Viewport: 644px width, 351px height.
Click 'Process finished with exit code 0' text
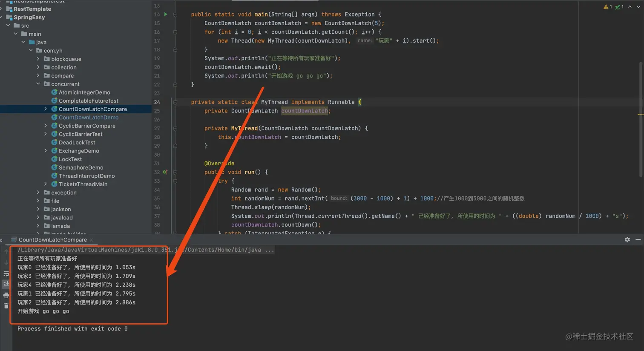pos(72,329)
